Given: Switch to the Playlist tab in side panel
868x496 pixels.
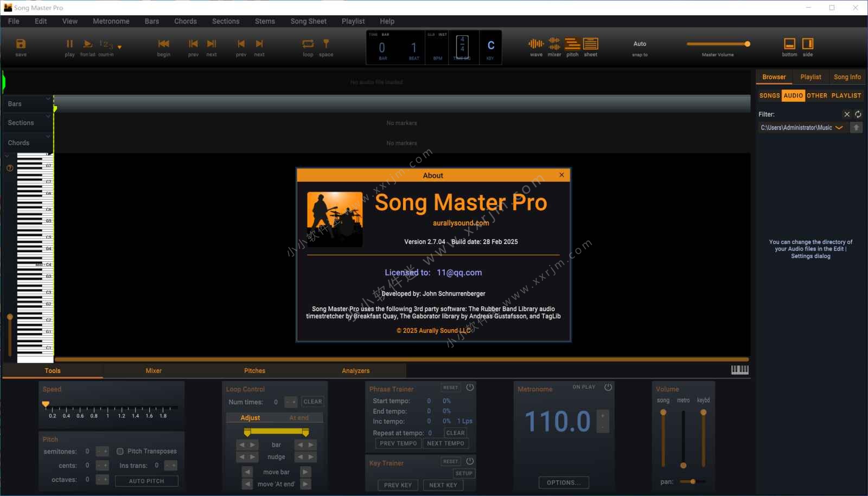Looking at the screenshot, I should pos(810,77).
